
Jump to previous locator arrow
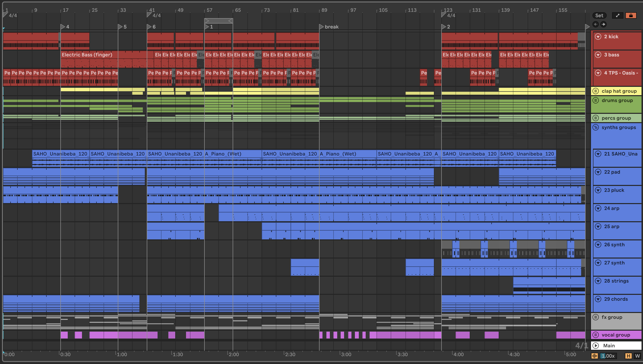pyautogui.click(x=595, y=24)
